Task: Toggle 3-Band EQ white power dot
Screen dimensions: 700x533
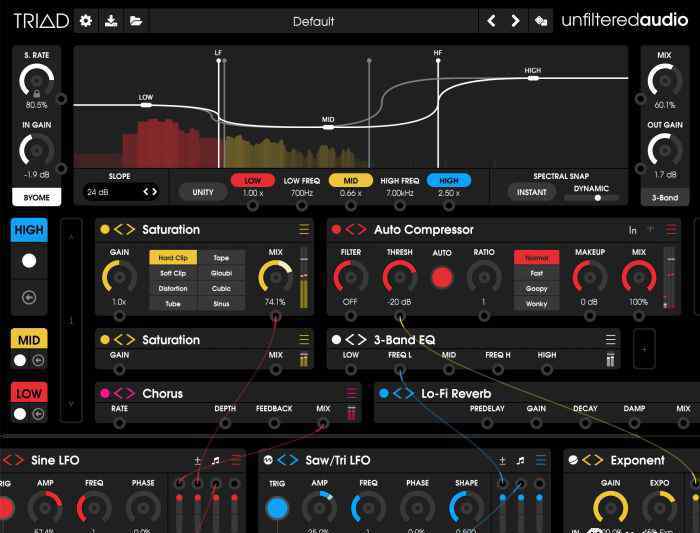Action: coord(336,340)
